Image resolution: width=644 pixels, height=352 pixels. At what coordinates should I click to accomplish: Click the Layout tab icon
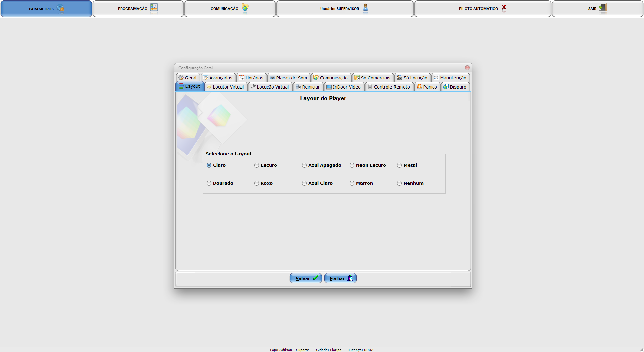click(181, 86)
